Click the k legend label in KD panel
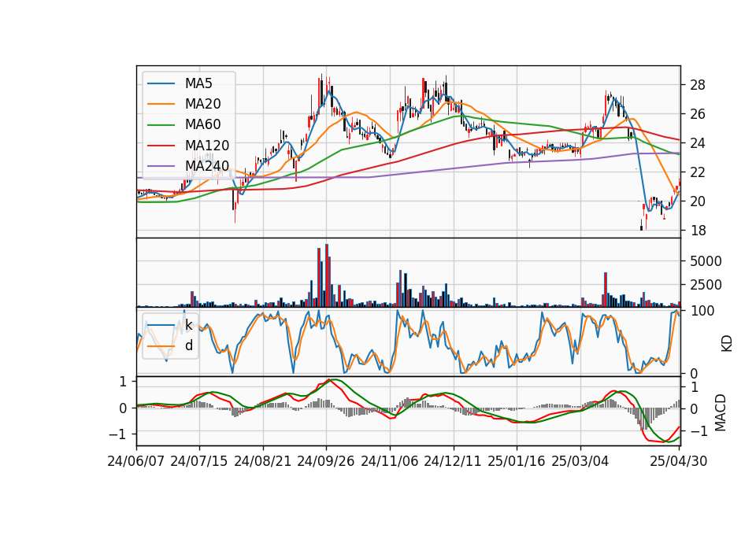 (x=188, y=325)
